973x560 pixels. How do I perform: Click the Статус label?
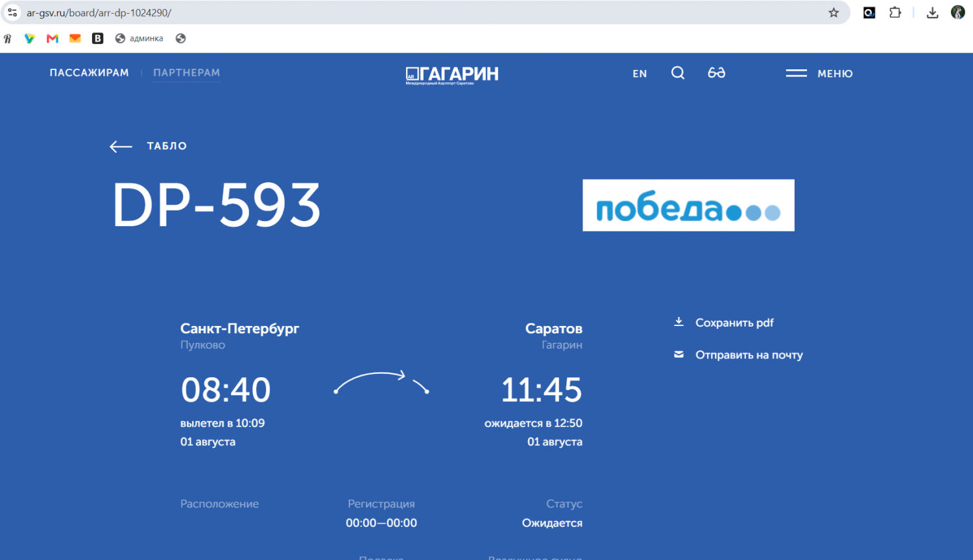click(x=564, y=504)
